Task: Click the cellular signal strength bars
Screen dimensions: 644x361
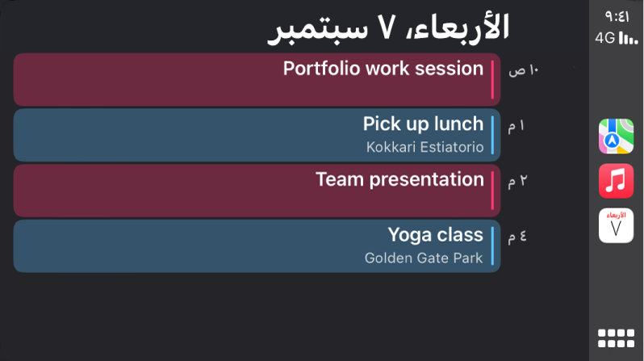Action: click(628, 39)
